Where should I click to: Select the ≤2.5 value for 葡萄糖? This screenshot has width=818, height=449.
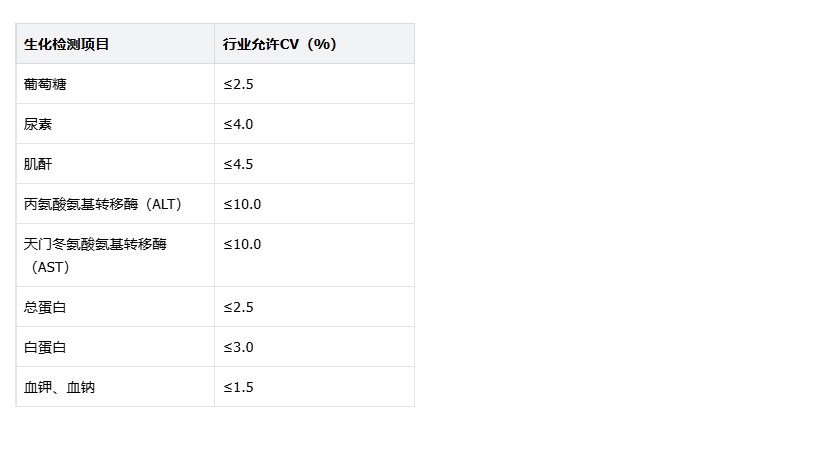pyautogui.click(x=314, y=84)
